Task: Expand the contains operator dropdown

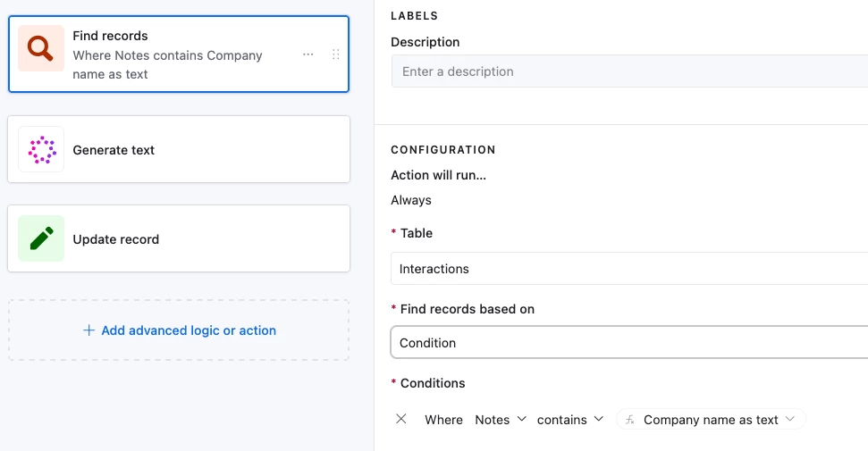Action: [570, 420]
